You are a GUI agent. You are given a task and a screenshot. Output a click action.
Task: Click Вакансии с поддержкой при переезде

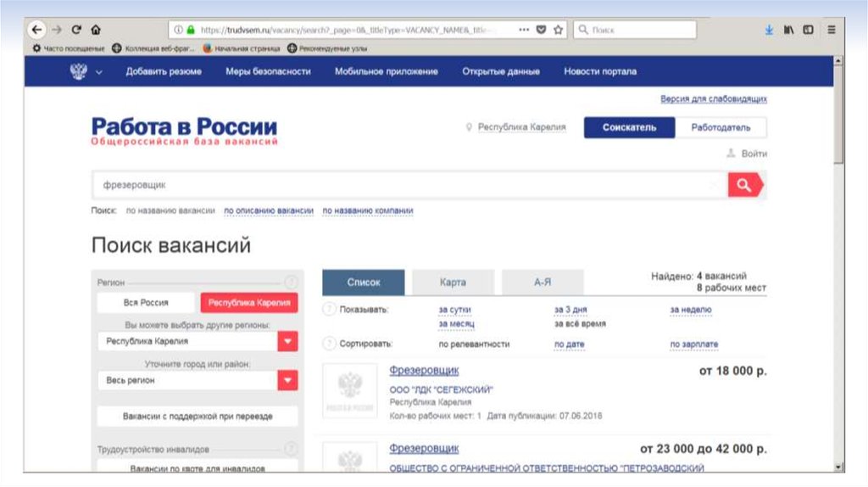click(198, 416)
